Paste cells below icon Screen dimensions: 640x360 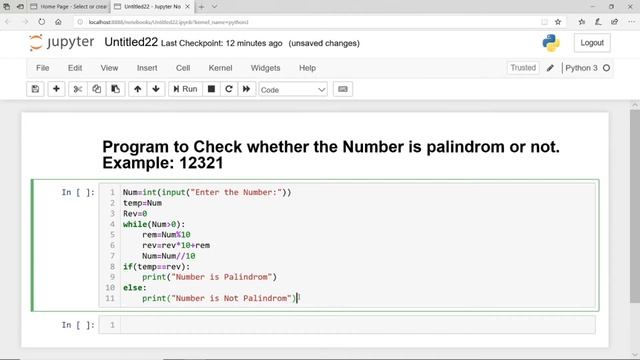116,89
